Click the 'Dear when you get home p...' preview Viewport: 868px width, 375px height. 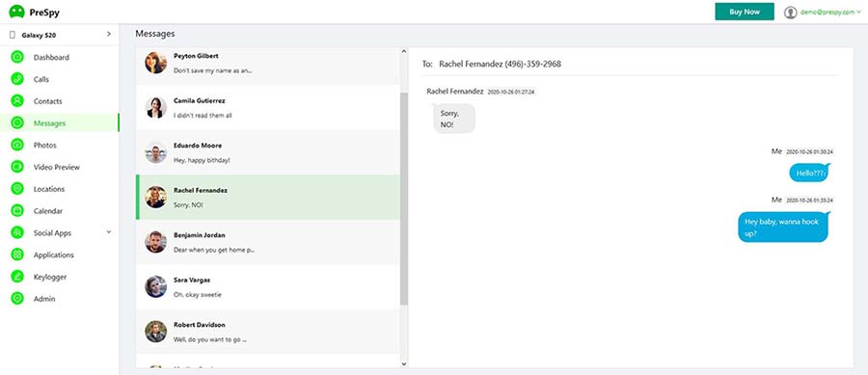point(214,250)
